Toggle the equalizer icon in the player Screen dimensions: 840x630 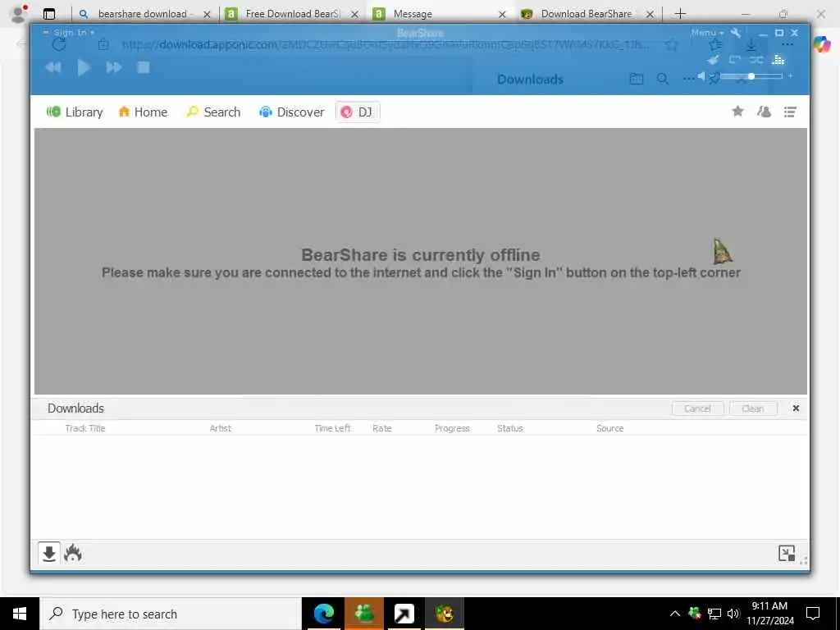[x=778, y=59]
